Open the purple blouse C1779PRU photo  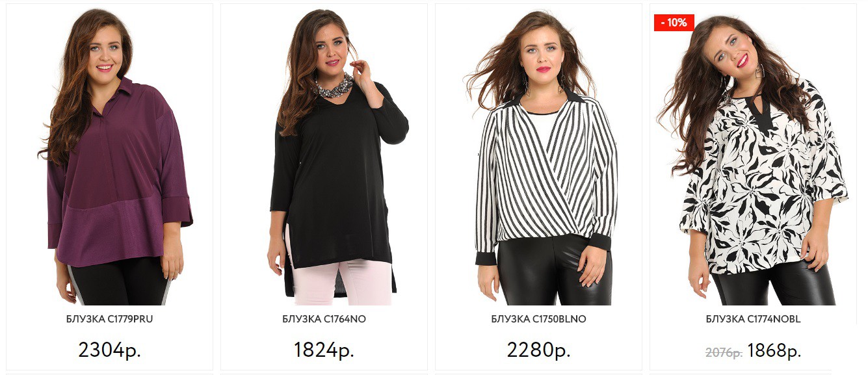pos(109,157)
